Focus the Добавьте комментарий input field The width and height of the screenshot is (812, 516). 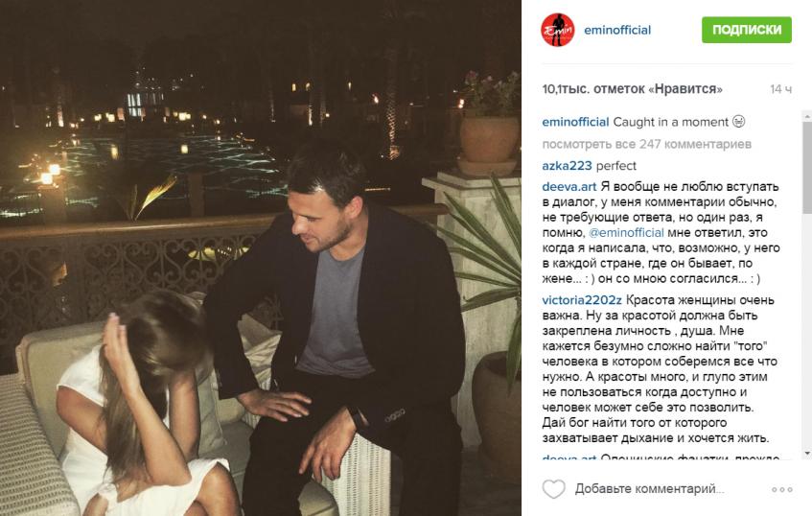pyautogui.click(x=649, y=488)
